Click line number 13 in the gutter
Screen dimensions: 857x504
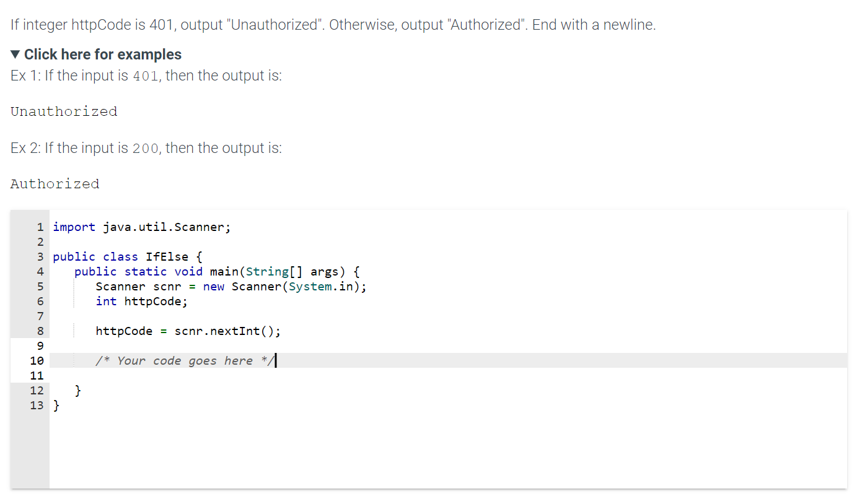tap(37, 405)
